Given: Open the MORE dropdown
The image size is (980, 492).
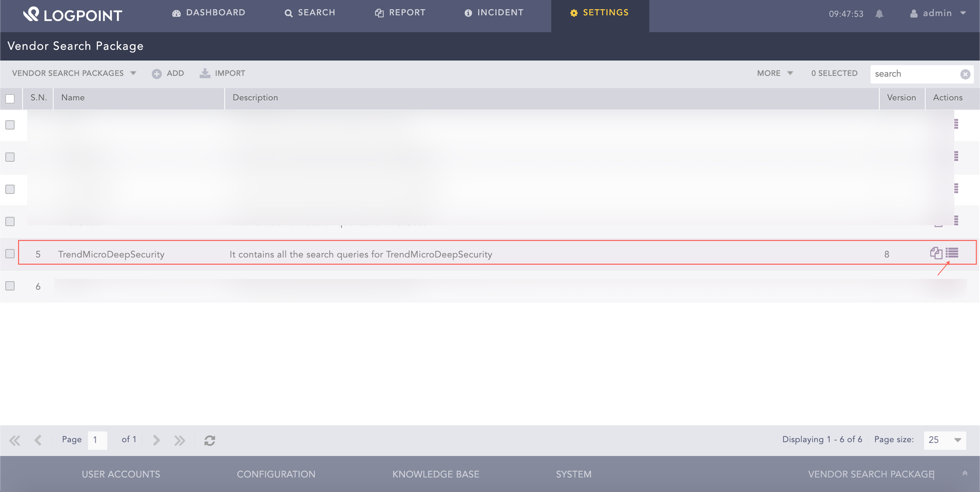Looking at the screenshot, I should click(x=774, y=73).
